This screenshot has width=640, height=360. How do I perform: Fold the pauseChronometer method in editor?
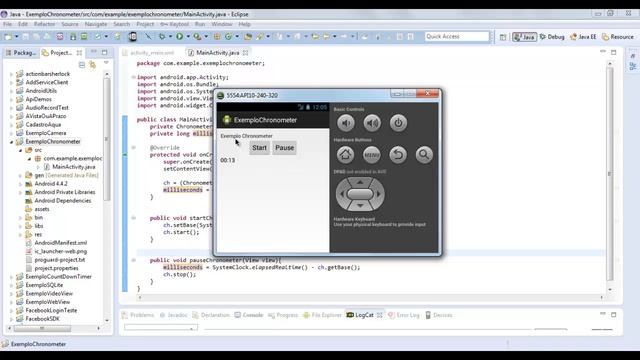tap(133, 260)
